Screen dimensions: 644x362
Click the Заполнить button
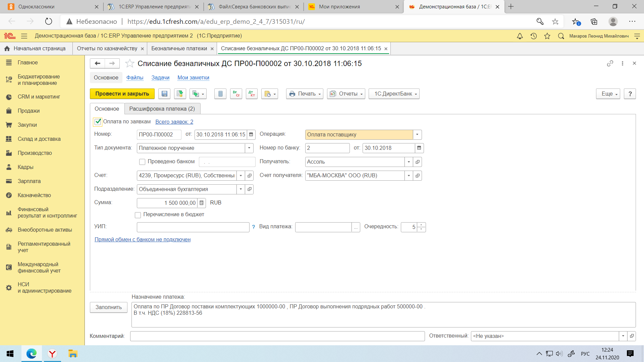109,307
